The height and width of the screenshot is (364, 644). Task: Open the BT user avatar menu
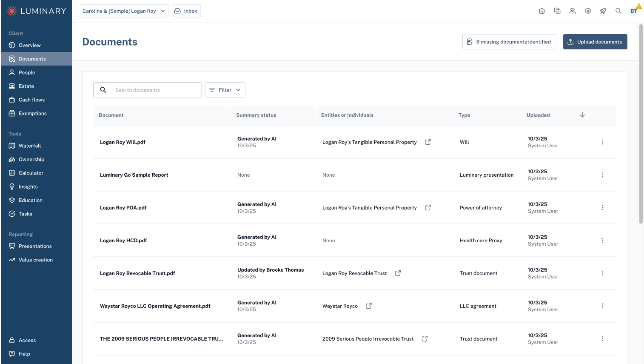[x=634, y=11]
